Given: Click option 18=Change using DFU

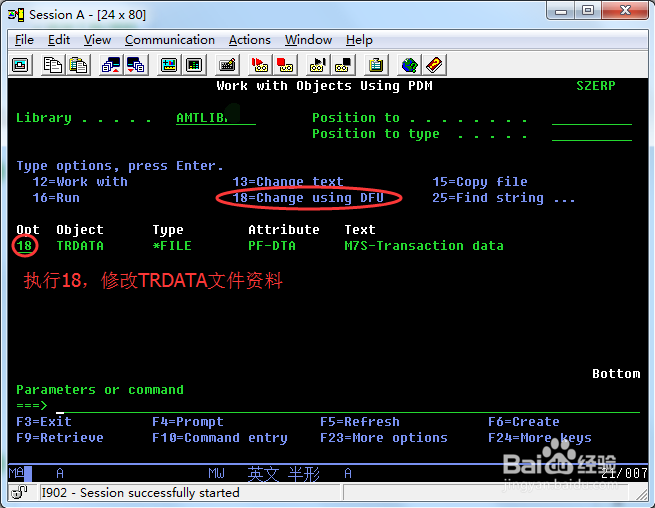Looking at the screenshot, I should [x=308, y=198].
